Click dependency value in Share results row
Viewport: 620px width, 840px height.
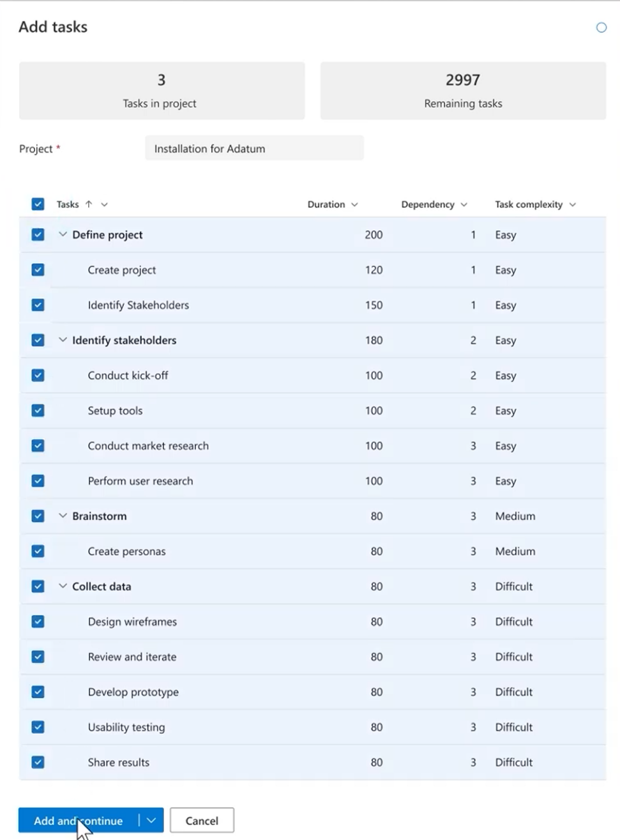[473, 762]
